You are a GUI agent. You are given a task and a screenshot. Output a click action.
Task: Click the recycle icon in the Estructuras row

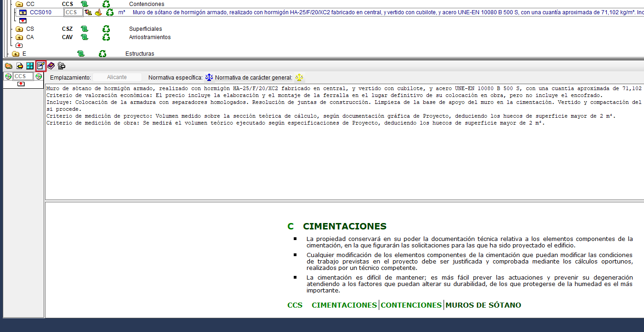103,54
